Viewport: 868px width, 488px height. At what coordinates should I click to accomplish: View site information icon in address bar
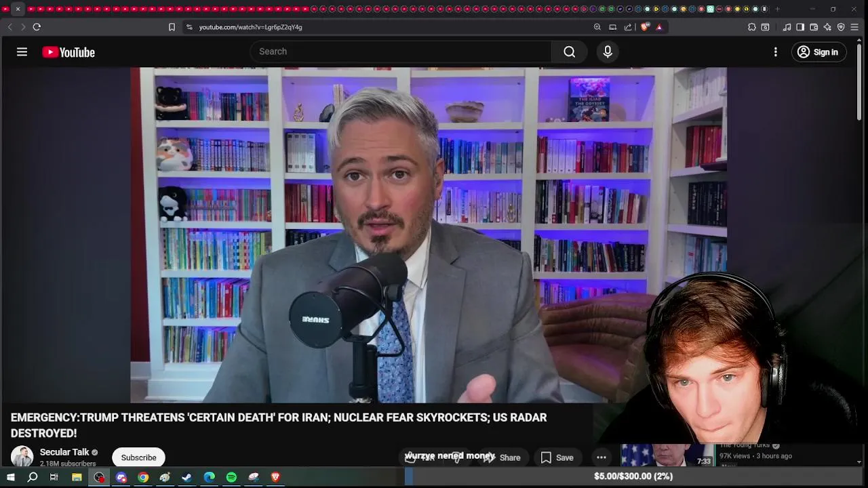tap(189, 27)
